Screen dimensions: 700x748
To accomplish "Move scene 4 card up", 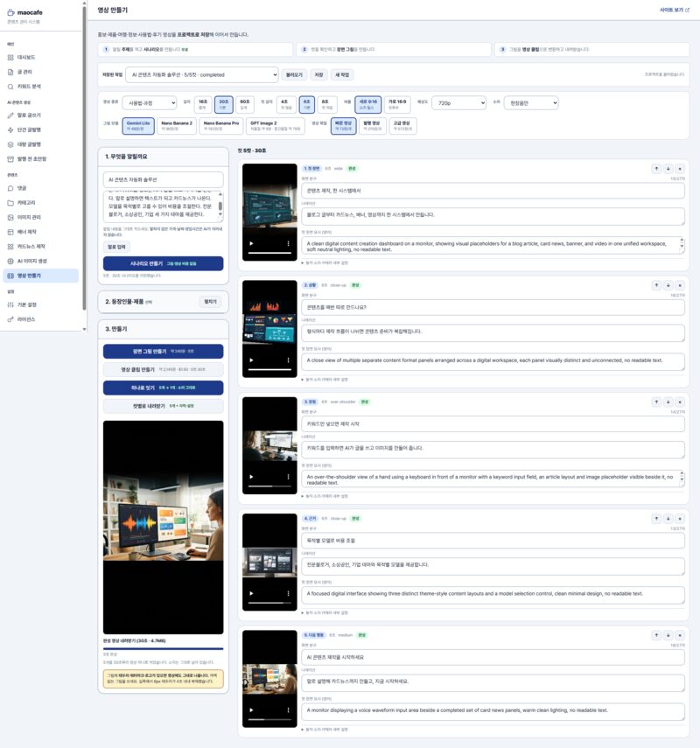I will click(656, 519).
